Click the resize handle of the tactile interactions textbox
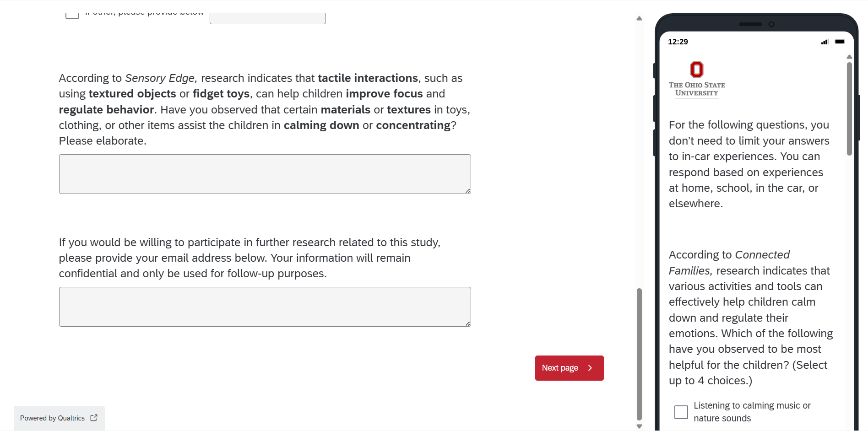This screenshot has width=868, height=431. [467, 191]
